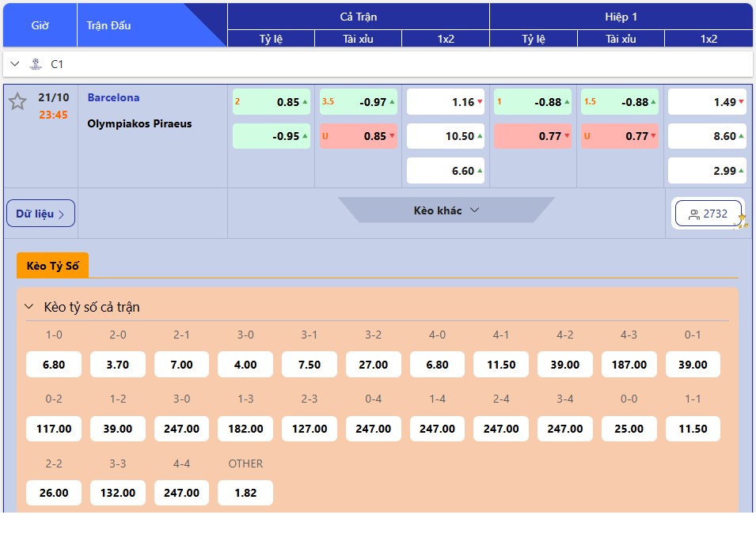This screenshot has width=756, height=545.
Task: Click the Hiệp 1 column header
Action: [x=621, y=17]
